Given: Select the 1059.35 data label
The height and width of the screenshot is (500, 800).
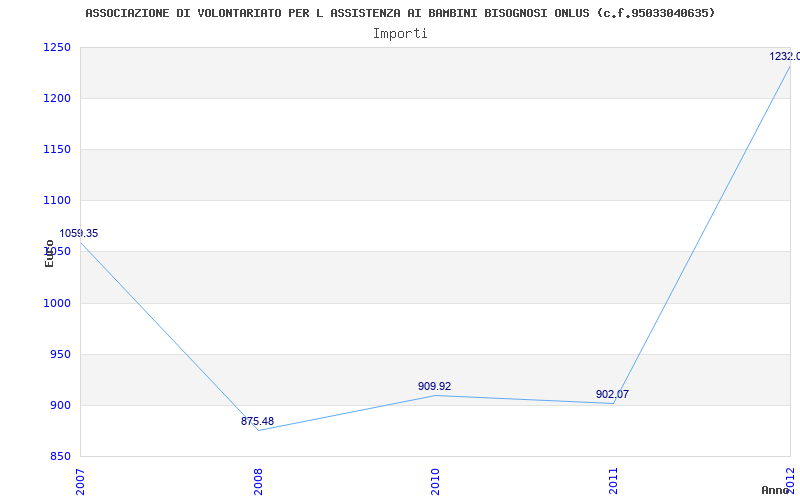Looking at the screenshot, I should point(79,233).
